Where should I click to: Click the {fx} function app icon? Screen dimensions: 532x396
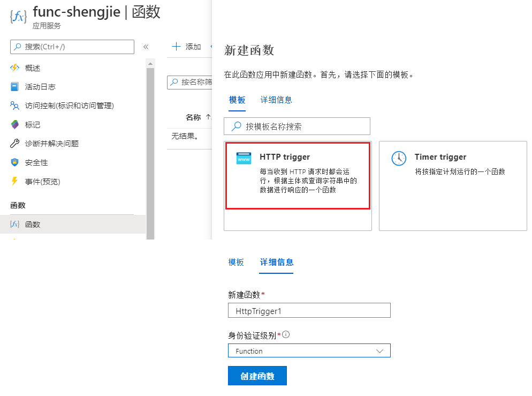click(18, 16)
